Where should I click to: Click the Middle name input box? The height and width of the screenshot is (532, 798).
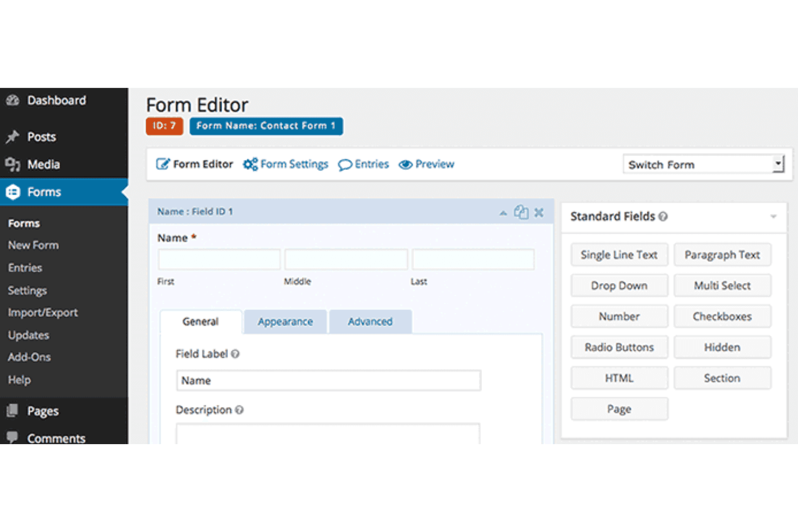pos(346,259)
